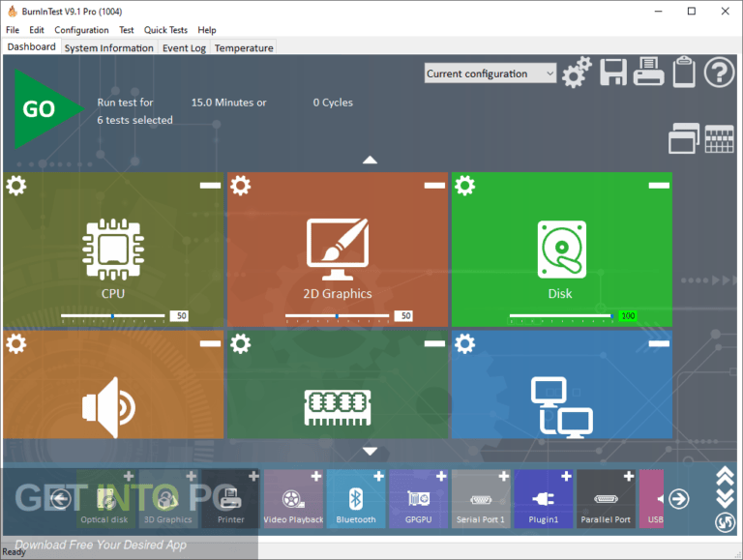This screenshot has height=560, width=743.
Task: Open the test preferences gears icon
Action: (577, 73)
